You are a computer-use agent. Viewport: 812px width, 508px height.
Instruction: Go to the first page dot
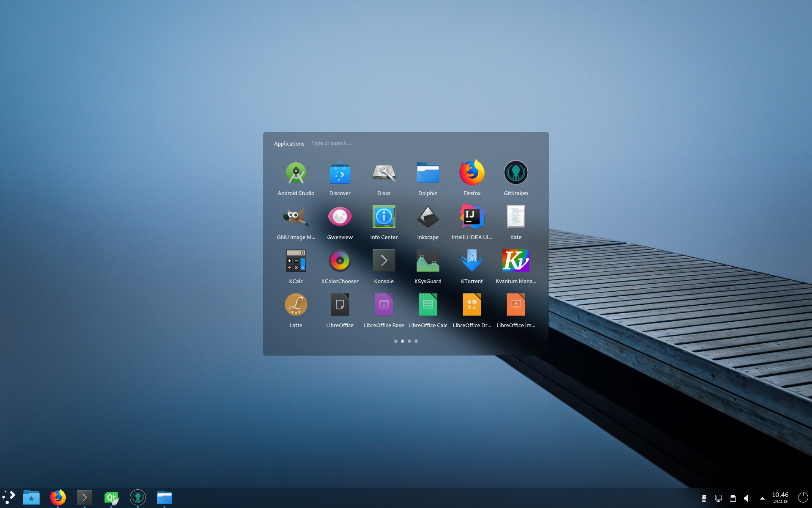[x=396, y=341]
